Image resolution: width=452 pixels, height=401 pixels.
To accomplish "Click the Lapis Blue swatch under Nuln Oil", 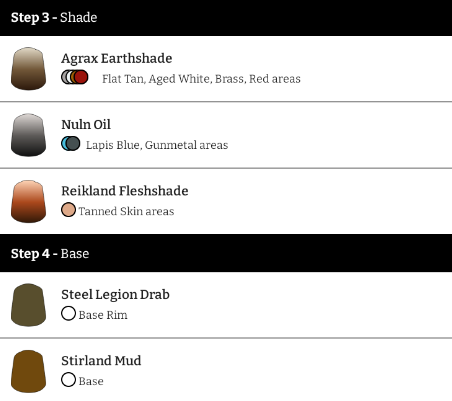I will pos(64,144).
